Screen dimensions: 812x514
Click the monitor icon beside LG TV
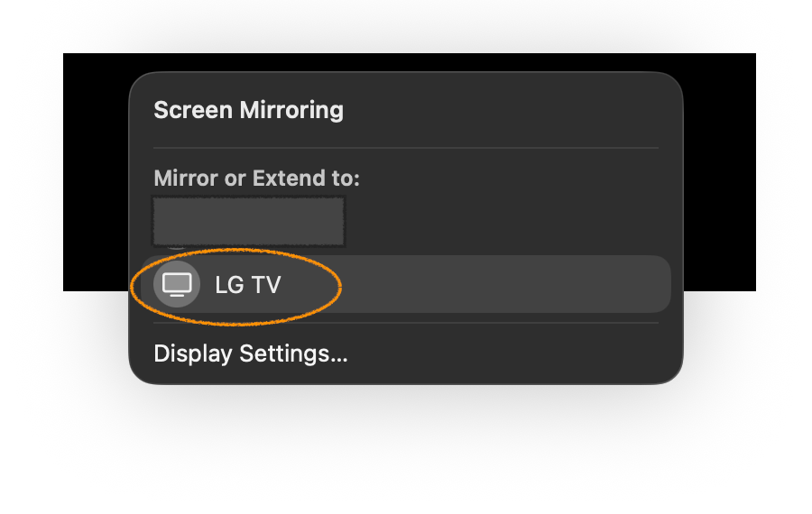(177, 285)
